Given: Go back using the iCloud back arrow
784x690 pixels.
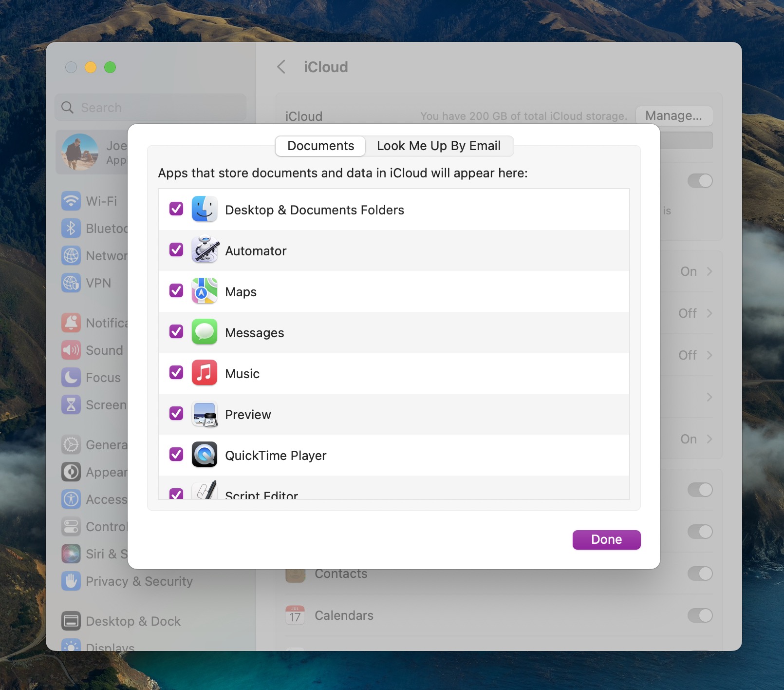Looking at the screenshot, I should coord(281,67).
